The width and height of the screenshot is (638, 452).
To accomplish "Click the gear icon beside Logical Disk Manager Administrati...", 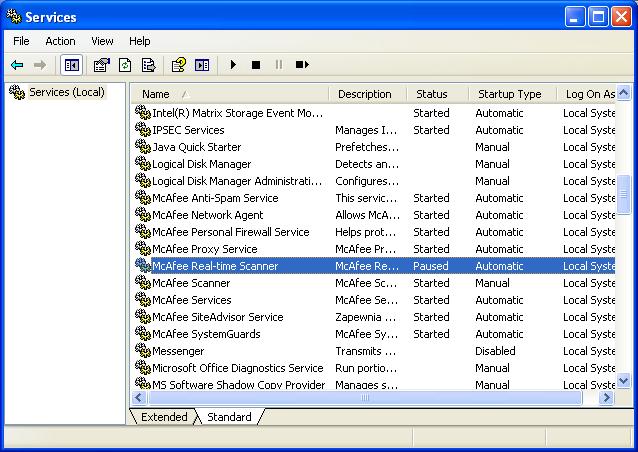I will pyautogui.click(x=143, y=181).
